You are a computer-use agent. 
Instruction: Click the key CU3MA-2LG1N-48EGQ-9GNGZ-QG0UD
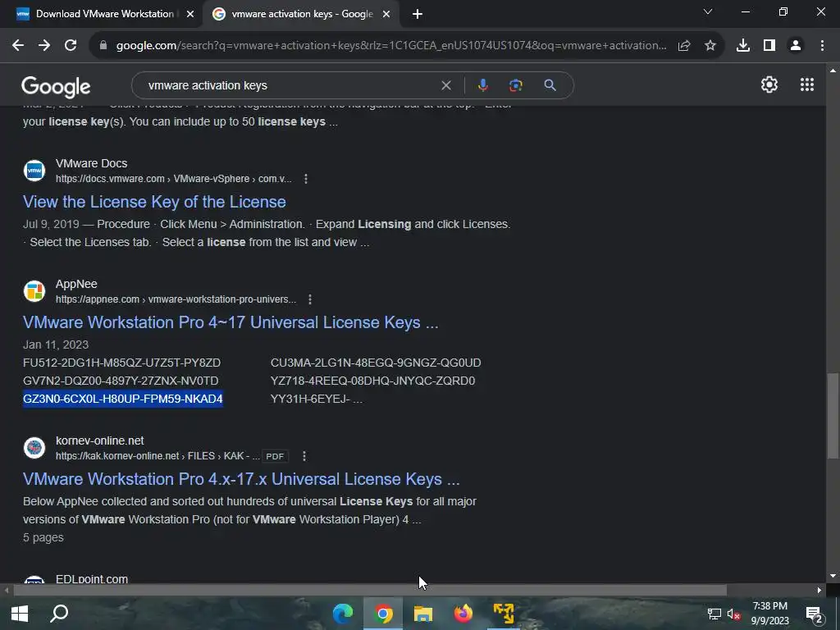(376, 363)
